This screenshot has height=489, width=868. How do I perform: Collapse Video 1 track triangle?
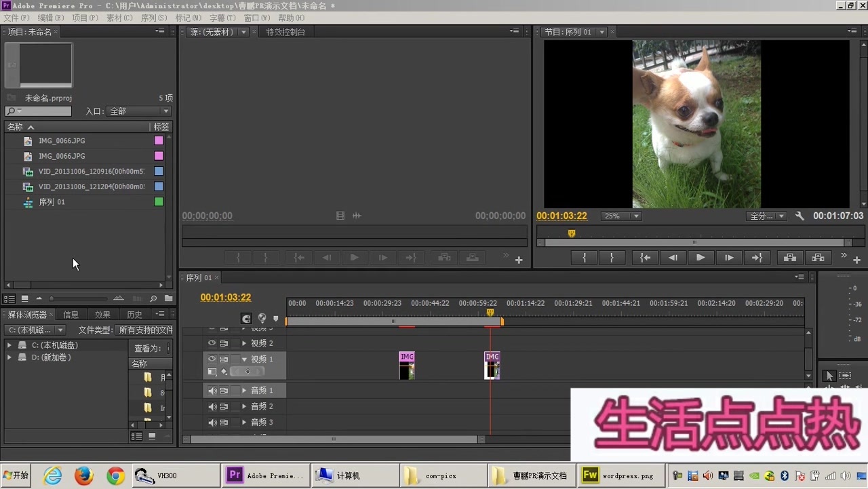[244, 359]
